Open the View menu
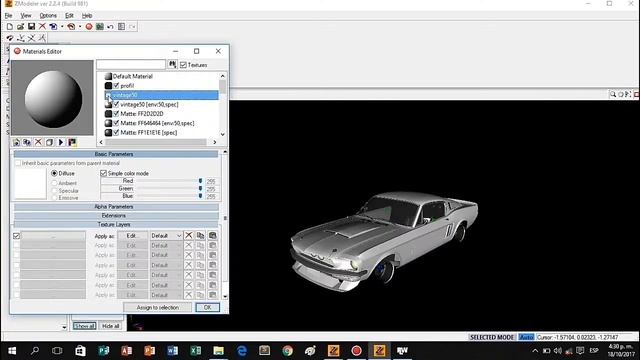This screenshot has width=640, height=360. tap(26, 16)
